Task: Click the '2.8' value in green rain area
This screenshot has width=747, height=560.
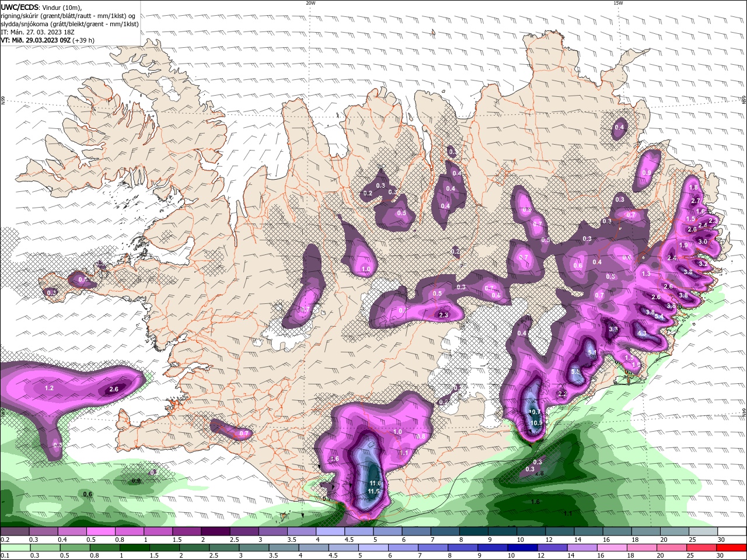Action: (x=539, y=473)
